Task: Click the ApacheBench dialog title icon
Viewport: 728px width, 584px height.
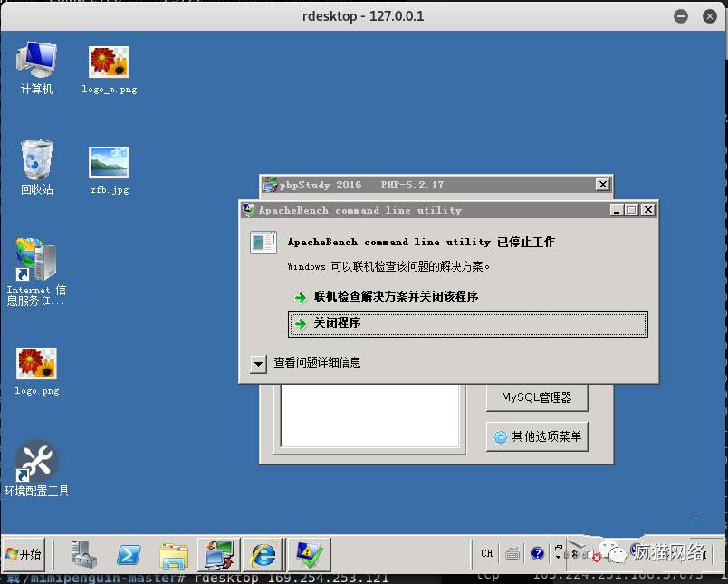Action: pyautogui.click(x=249, y=210)
